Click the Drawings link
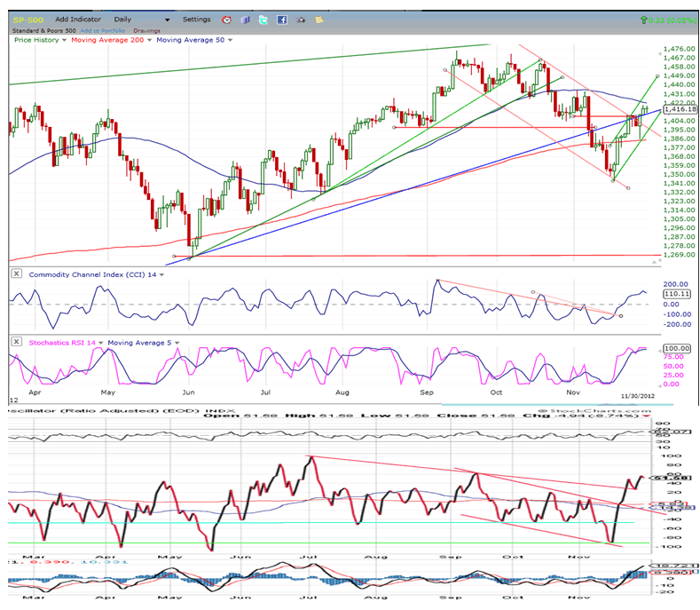Image resolution: width=700 pixels, height=610 pixels. [x=146, y=31]
